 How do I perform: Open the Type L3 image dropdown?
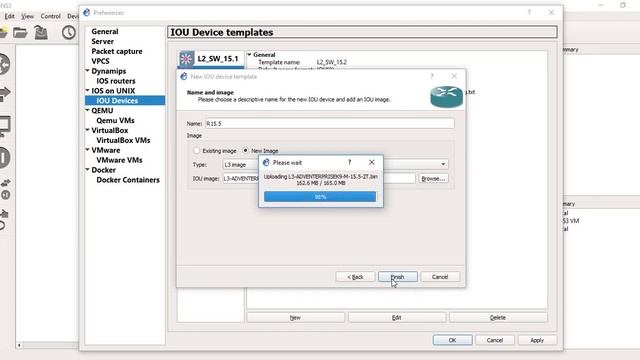[x=443, y=164]
